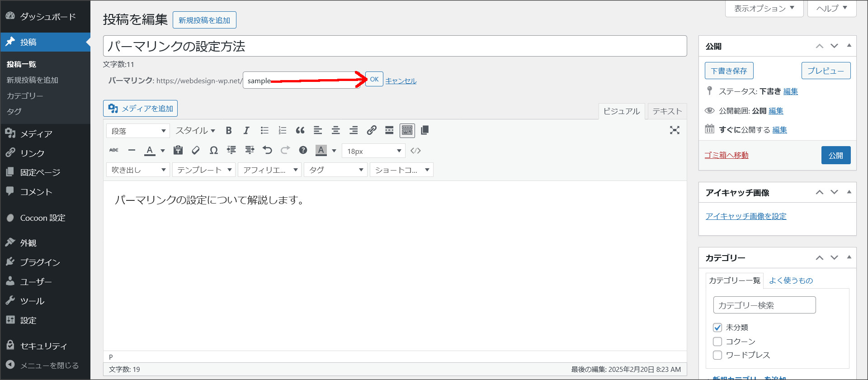The height and width of the screenshot is (380, 868).
Task: Open メディア in the sidebar menu
Action: click(x=45, y=133)
